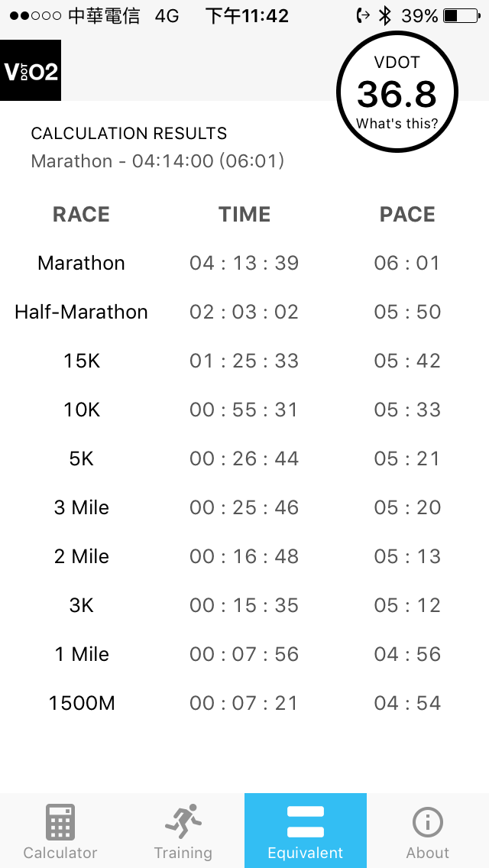Open the About info icon
The height and width of the screenshot is (868, 489).
pos(428,822)
